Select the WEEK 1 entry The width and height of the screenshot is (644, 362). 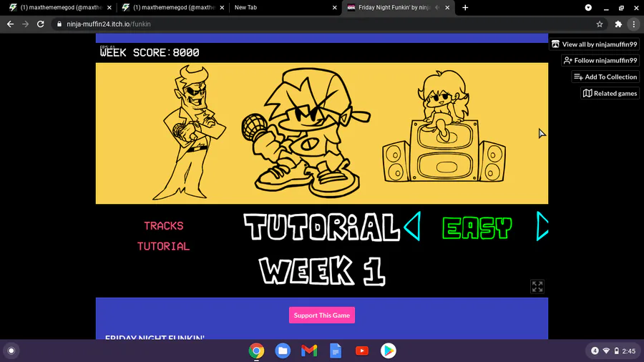pyautogui.click(x=322, y=270)
